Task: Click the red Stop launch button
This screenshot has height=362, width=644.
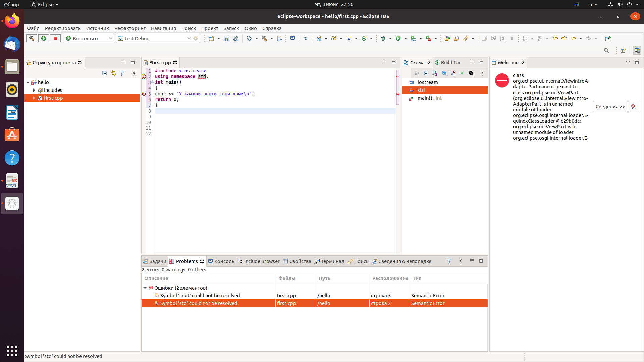Action: (x=56, y=38)
